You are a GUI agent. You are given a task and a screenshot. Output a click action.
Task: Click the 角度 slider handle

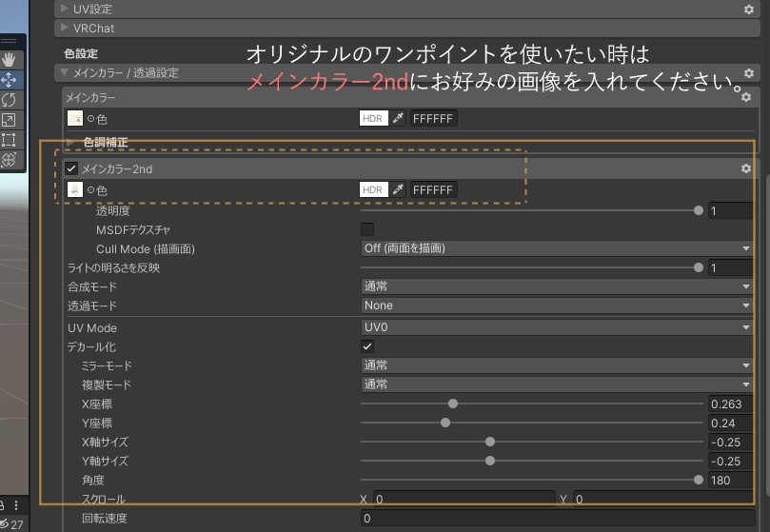coord(699,480)
